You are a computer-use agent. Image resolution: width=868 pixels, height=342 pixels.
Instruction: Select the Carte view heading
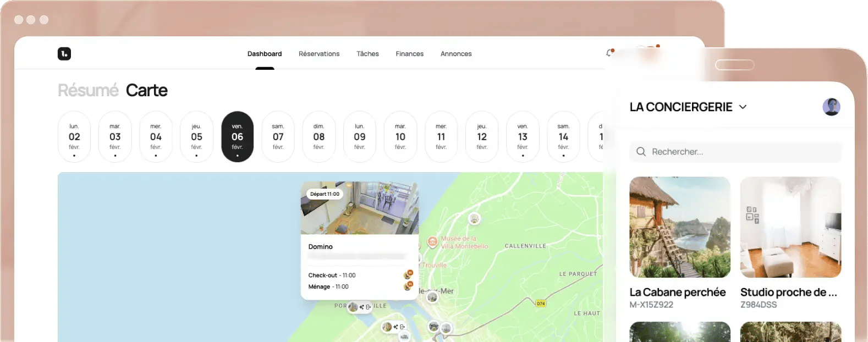click(x=146, y=90)
